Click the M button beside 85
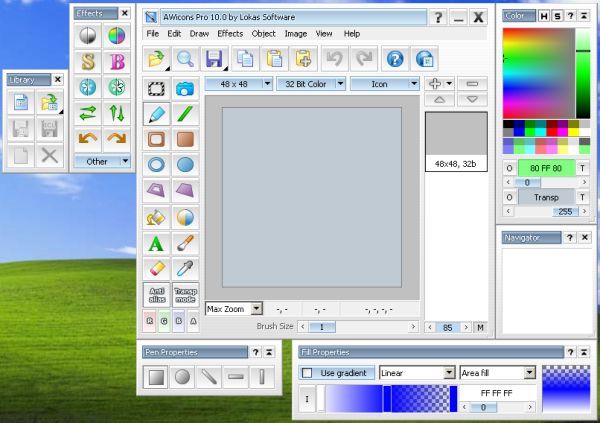The image size is (600, 423). (480, 327)
